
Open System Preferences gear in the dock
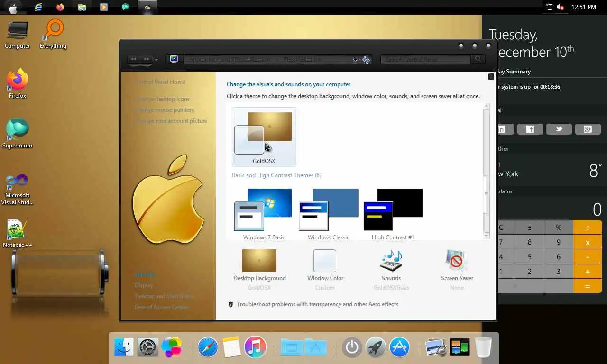coord(147,347)
